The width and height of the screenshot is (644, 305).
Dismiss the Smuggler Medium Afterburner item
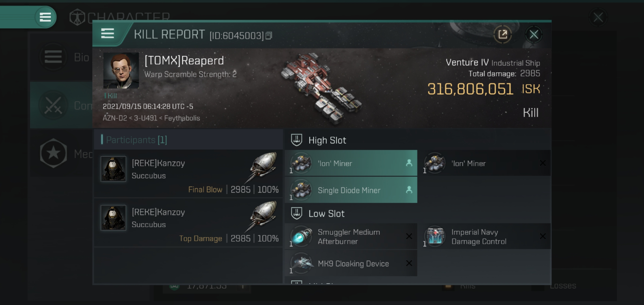point(409,236)
